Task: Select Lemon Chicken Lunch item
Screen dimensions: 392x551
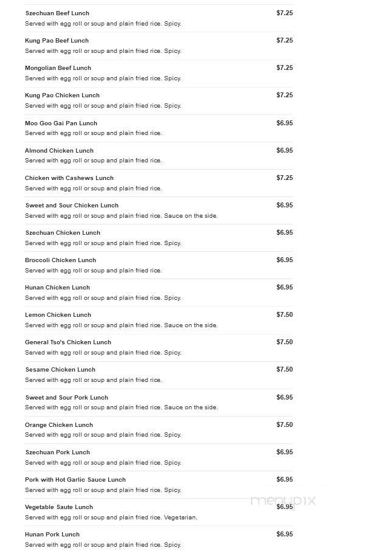Action: [58, 315]
